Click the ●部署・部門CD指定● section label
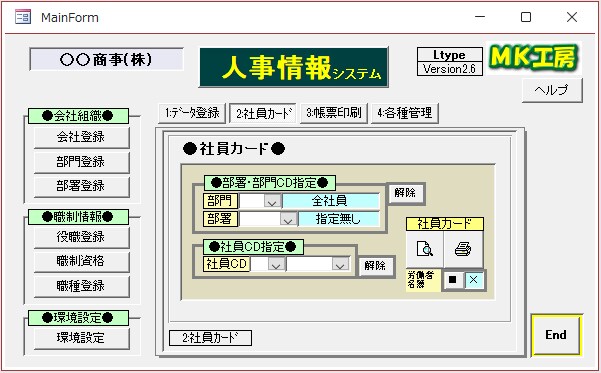 click(270, 183)
